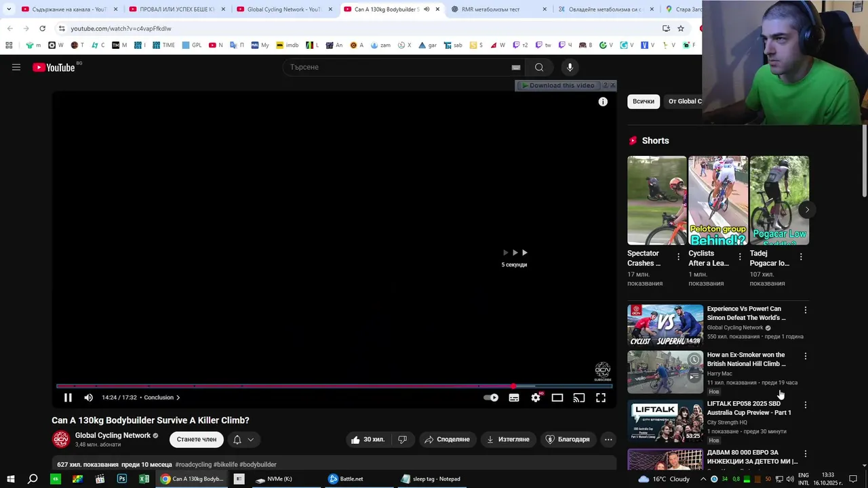
Task: Enter full screen mode
Action: coord(601,398)
